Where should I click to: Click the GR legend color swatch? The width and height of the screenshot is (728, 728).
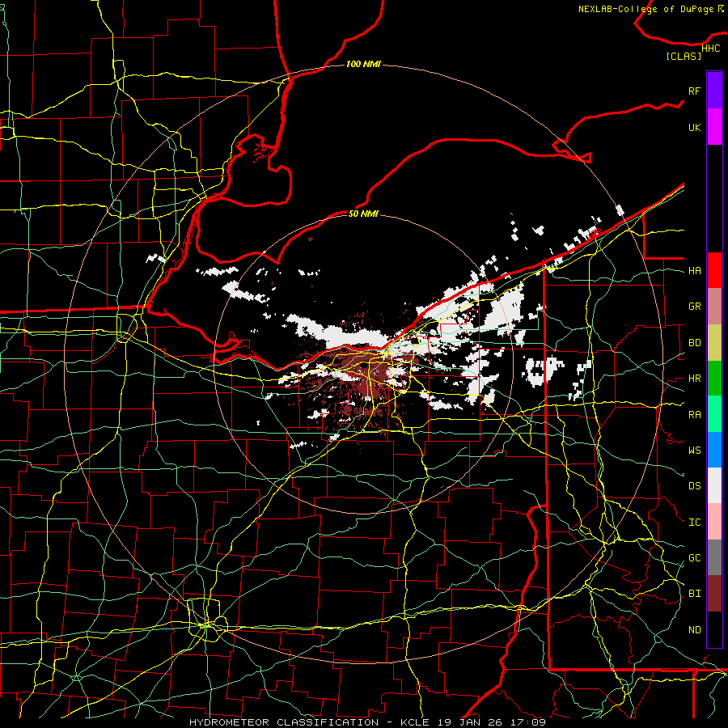[714, 307]
